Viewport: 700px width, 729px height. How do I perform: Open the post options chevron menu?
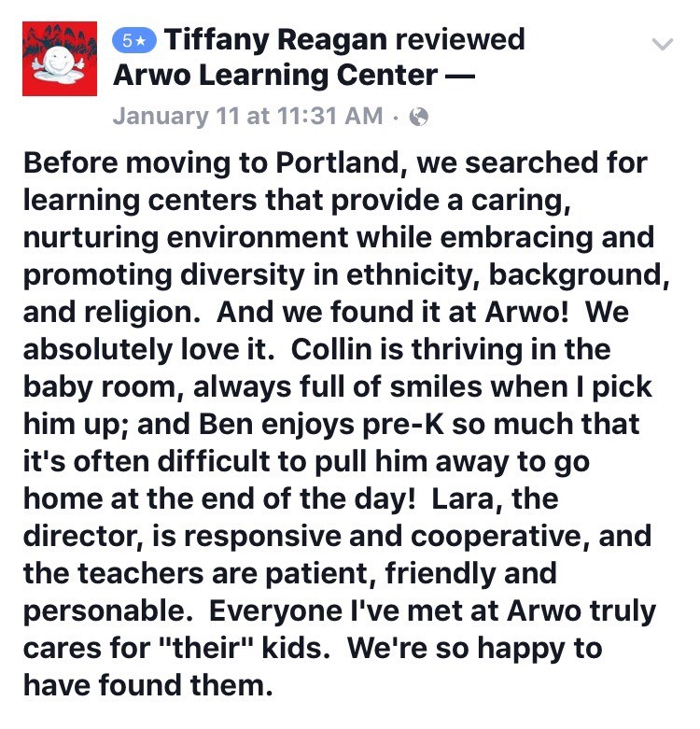tap(663, 44)
